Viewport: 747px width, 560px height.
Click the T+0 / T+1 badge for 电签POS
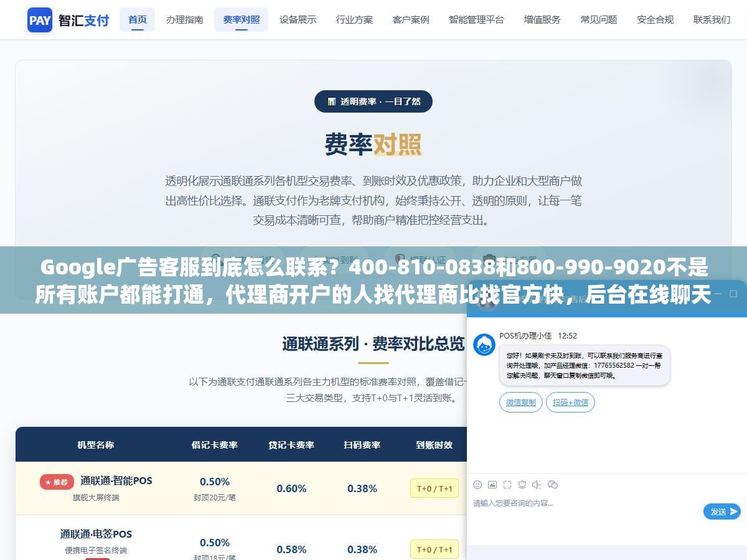tap(435, 549)
